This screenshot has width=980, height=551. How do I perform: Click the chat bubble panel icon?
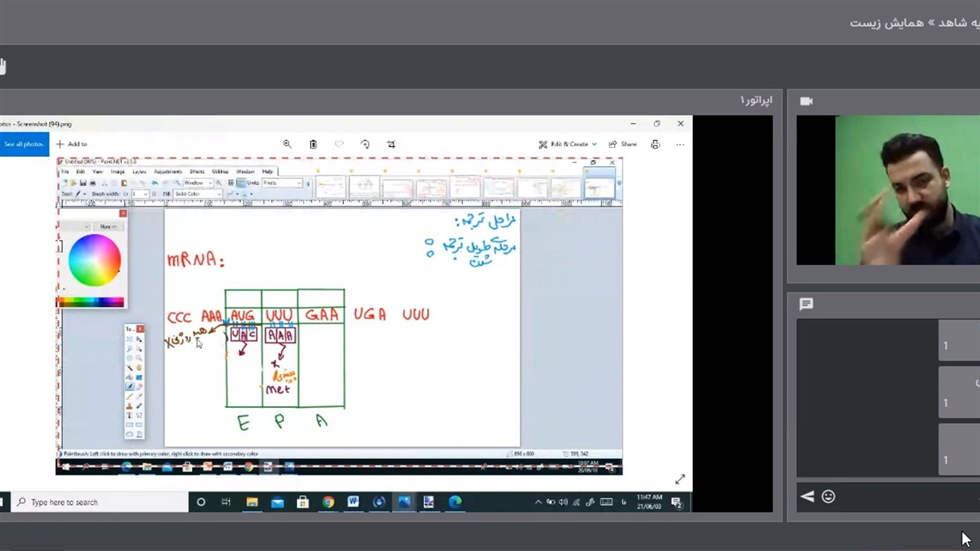coord(806,304)
